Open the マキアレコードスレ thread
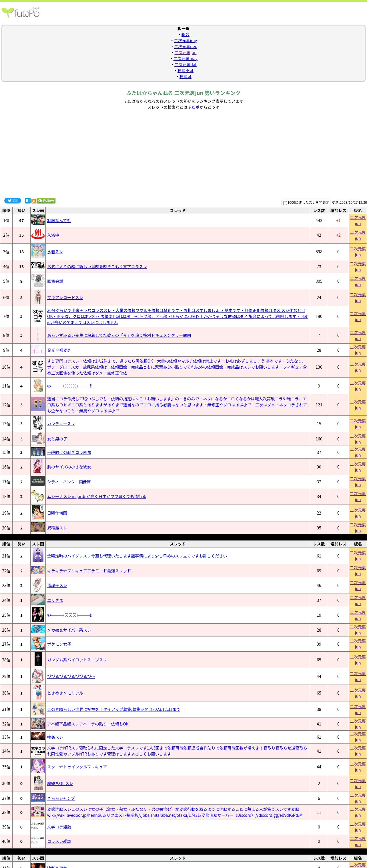Screen dimensions: 367x868 point(65,298)
